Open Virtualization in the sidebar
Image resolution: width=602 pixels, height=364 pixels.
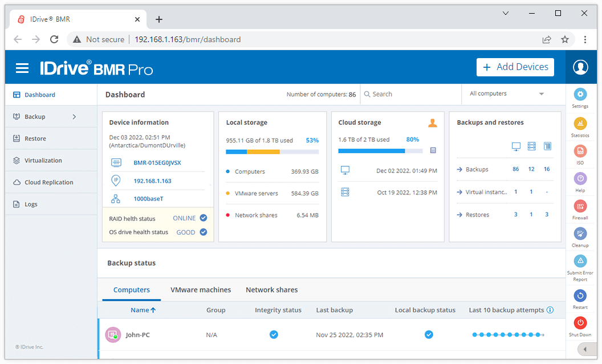pyautogui.click(x=51, y=160)
